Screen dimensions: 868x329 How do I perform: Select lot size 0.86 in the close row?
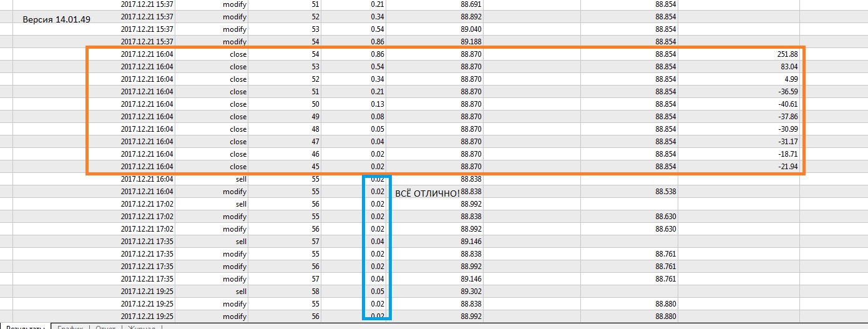click(x=376, y=54)
